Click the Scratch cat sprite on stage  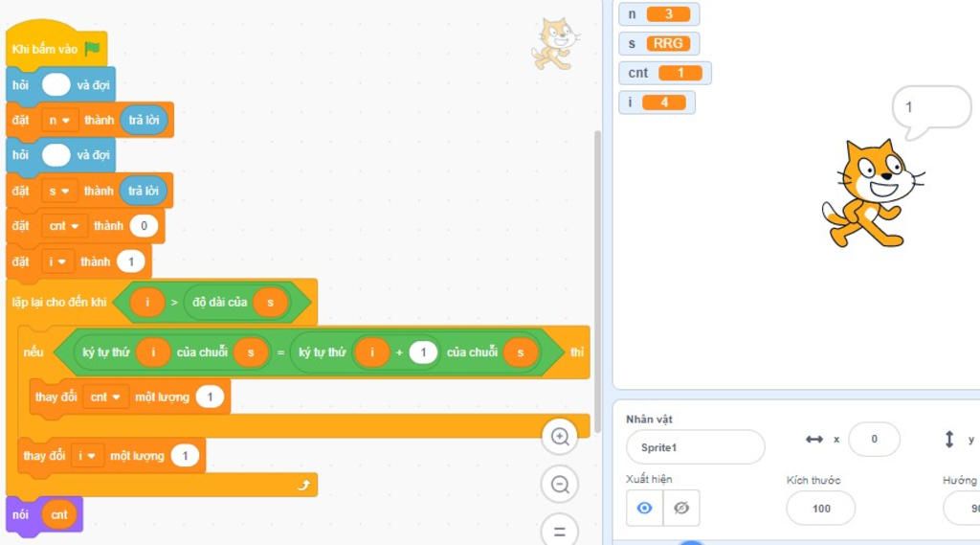[x=873, y=193]
